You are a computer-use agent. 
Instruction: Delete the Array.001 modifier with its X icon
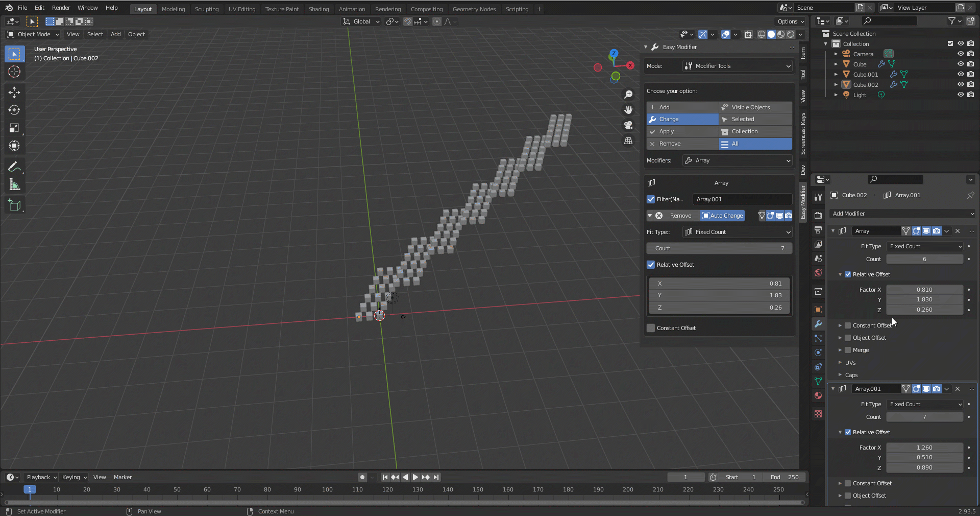coord(958,389)
